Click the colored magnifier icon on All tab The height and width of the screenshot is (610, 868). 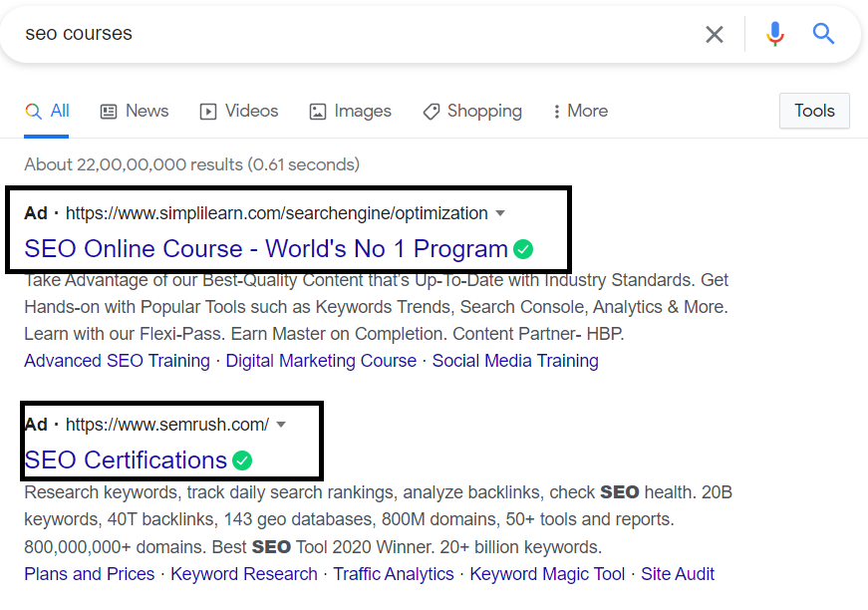33,112
